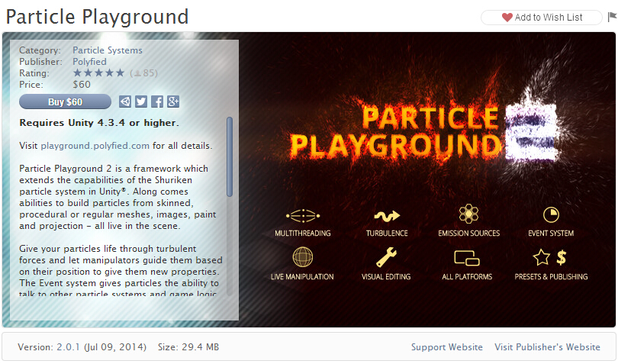Image resolution: width=618 pixels, height=364 pixels.
Task: Click the $60 price value
Action: coord(82,85)
